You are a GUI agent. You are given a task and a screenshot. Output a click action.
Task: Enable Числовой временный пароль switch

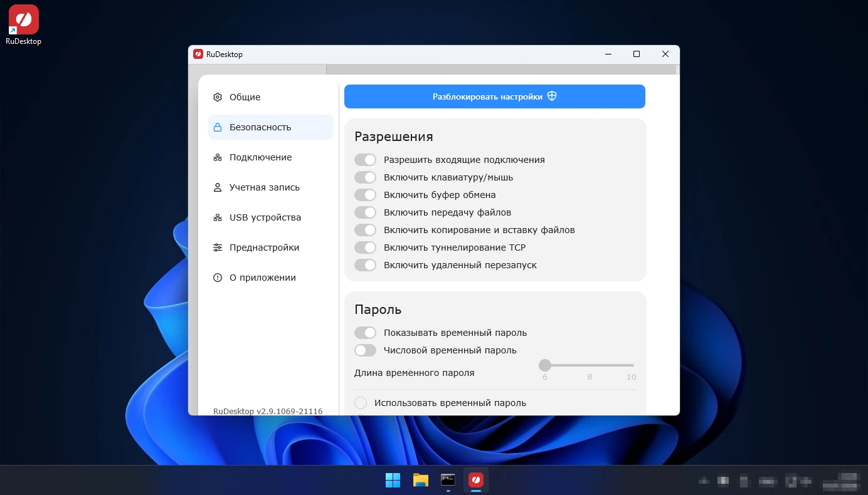[365, 350]
